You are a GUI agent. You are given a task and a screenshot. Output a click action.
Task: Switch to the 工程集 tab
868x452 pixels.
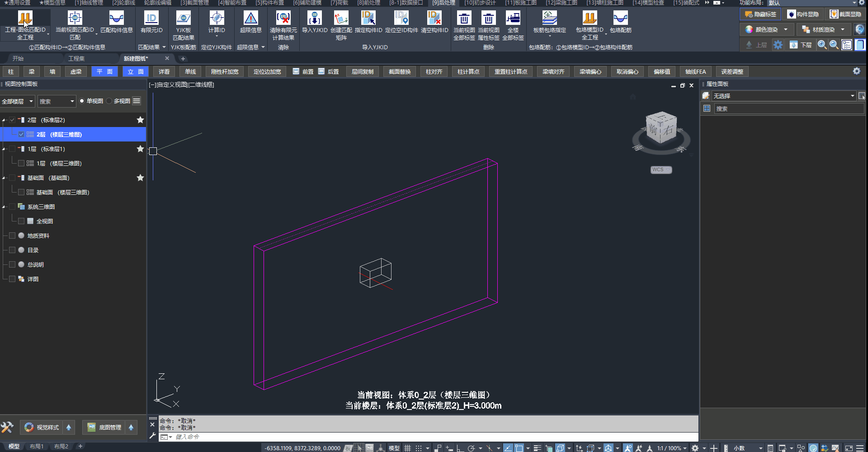[x=76, y=59]
